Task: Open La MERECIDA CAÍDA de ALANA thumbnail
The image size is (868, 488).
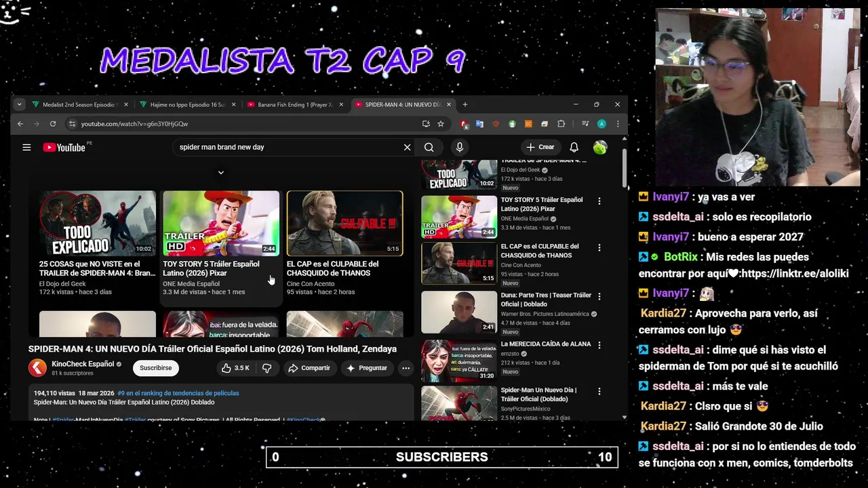Action: pos(459,361)
